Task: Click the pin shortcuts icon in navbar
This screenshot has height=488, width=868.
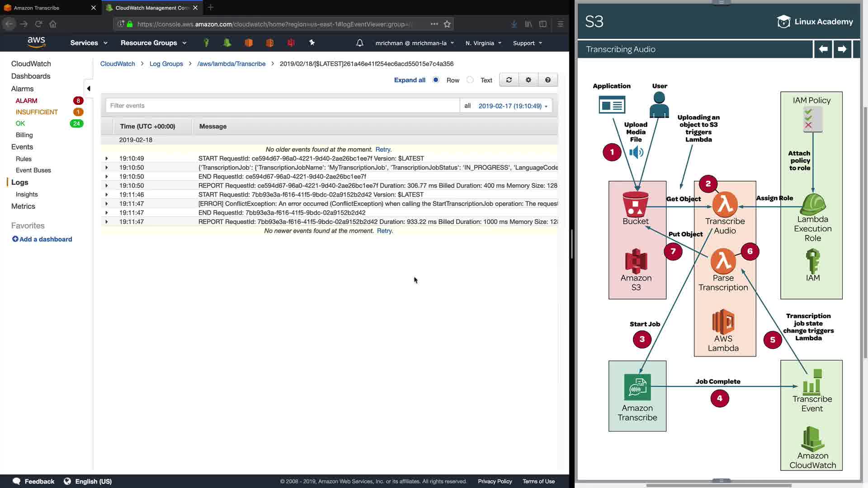Action: point(311,42)
